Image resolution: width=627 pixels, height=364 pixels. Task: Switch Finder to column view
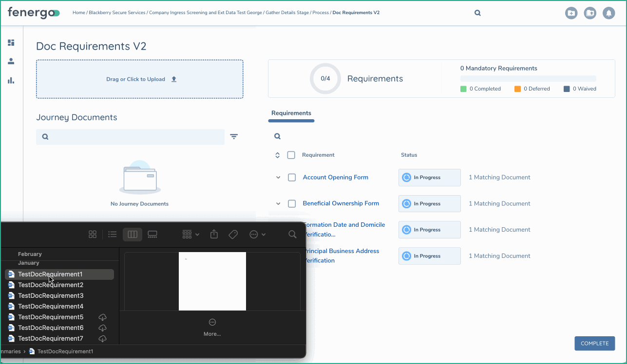pyautogui.click(x=132, y=234)
